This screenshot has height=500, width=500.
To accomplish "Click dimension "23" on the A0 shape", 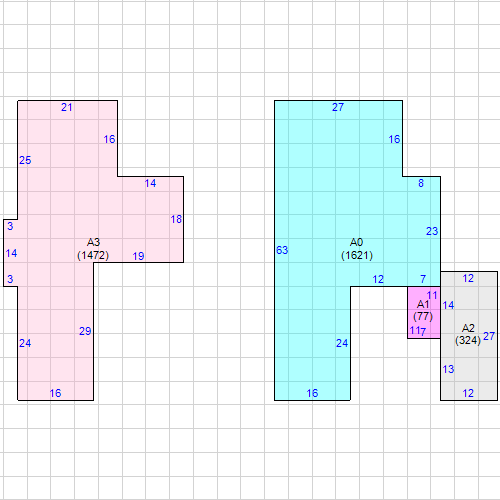I will (432, 231).
